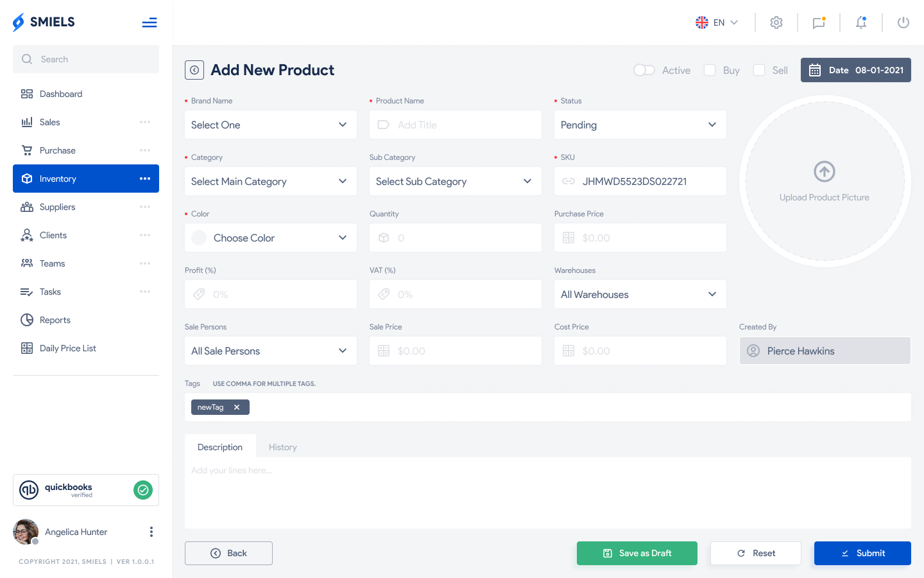Open Brand Name Select One dropdown

271,125
